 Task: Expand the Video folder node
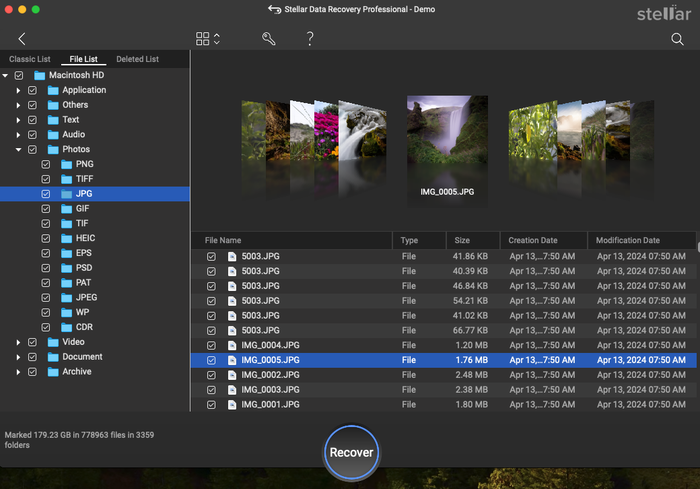coord(18,342)
